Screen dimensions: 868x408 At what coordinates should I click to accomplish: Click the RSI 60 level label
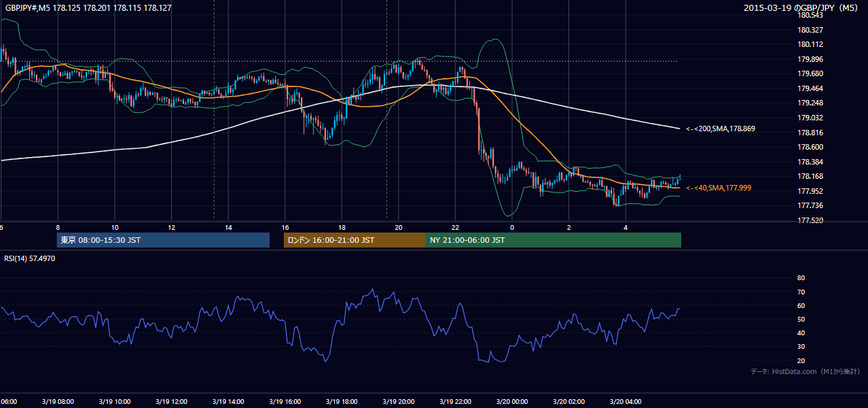click(801, 306)
